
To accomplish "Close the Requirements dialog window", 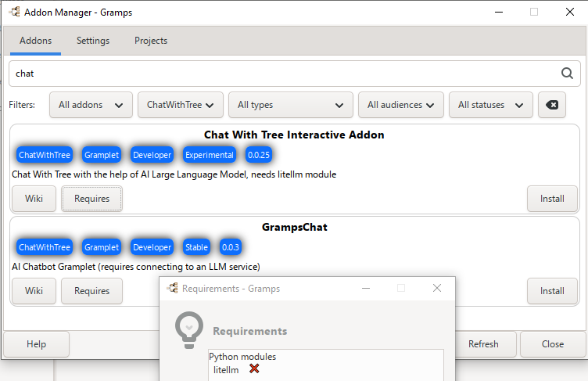I will pos(437,288).
